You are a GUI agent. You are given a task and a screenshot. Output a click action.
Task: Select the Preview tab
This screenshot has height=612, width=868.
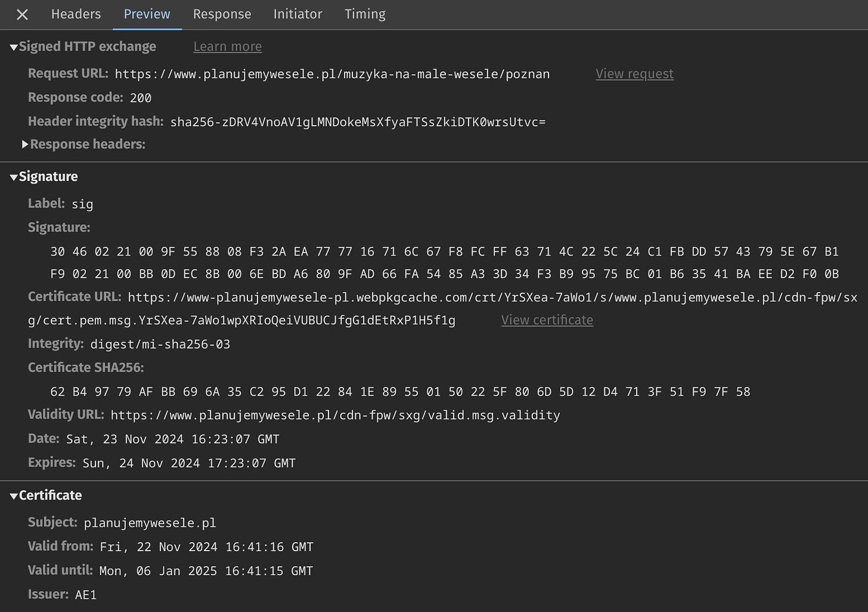(x=147, y=14)
